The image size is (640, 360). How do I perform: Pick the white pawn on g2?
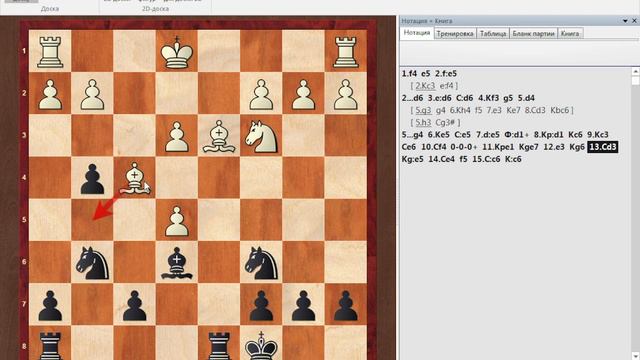303,94
